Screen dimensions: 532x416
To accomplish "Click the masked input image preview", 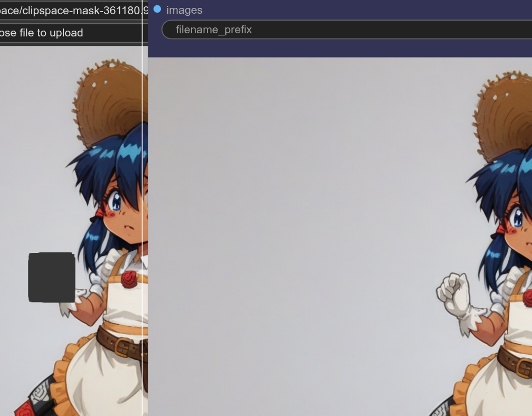I will (74, 231).
